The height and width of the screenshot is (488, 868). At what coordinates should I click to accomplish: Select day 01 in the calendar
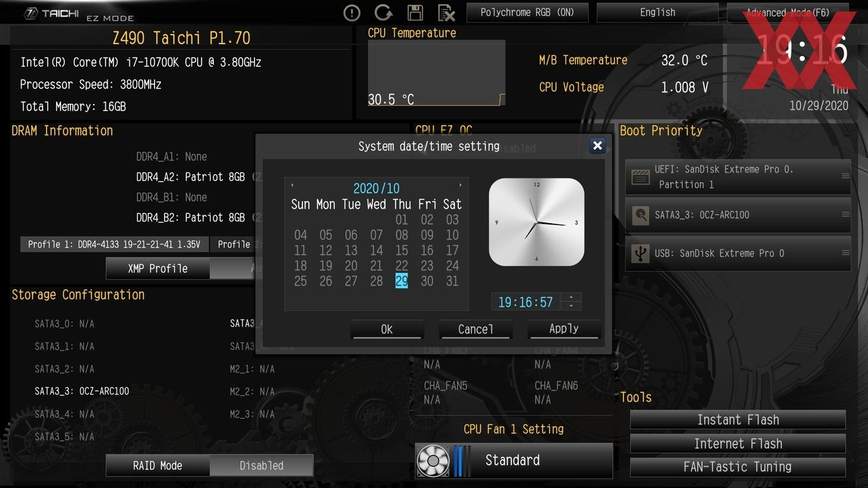[x=401, y=219]
